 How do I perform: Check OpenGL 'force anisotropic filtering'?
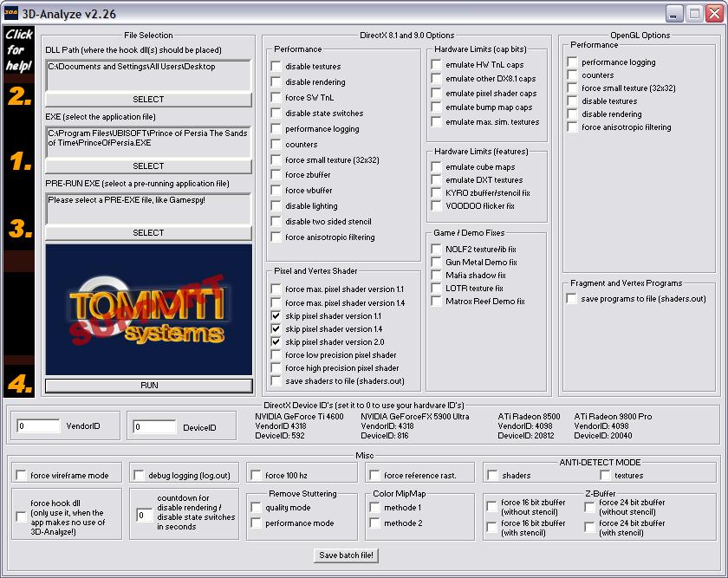point(573,127)
